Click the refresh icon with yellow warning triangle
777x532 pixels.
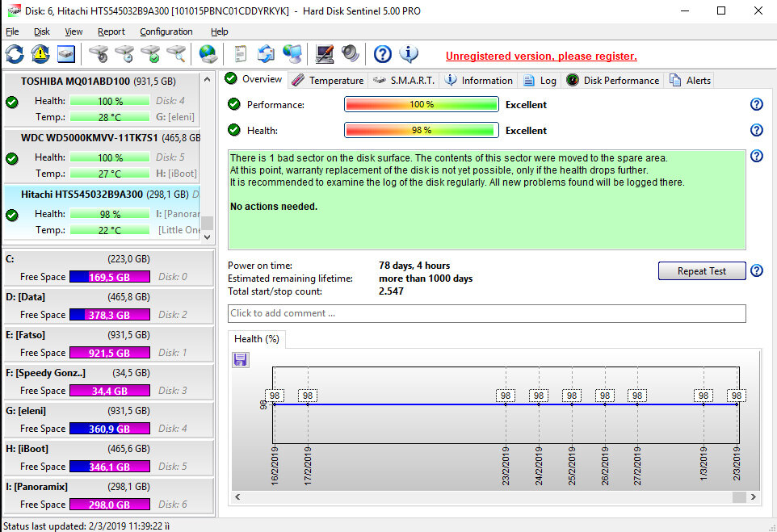click(40, 54)
